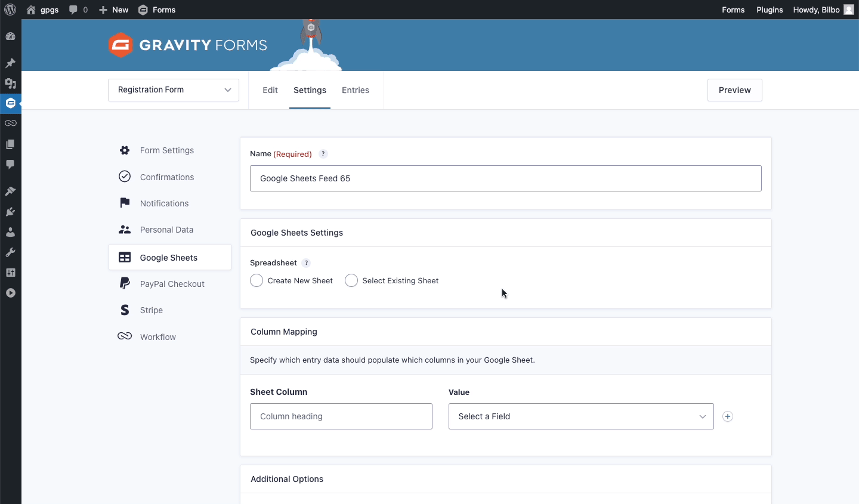Click the PayPal Checkout logo icon
The width and height of the screenshot is (859, 504).
(125, 283)
